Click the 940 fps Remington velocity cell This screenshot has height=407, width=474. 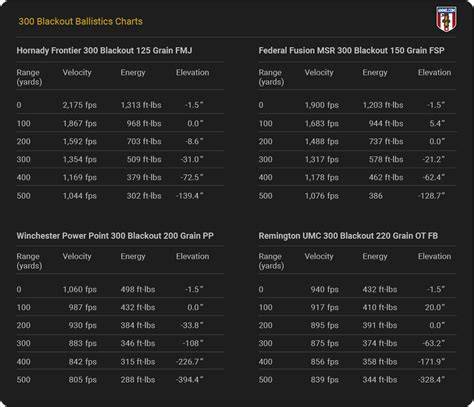click(x=325, y=289)
